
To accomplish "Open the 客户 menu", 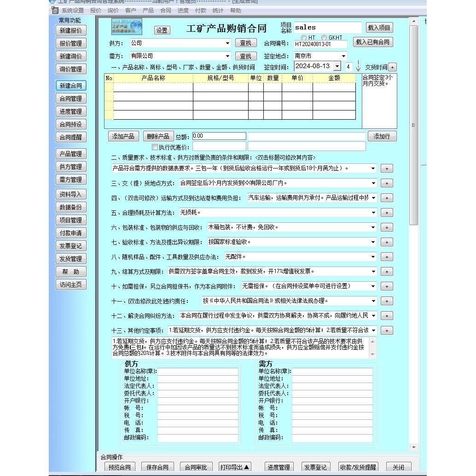I will pyautogui.click(x=131, y=11).
